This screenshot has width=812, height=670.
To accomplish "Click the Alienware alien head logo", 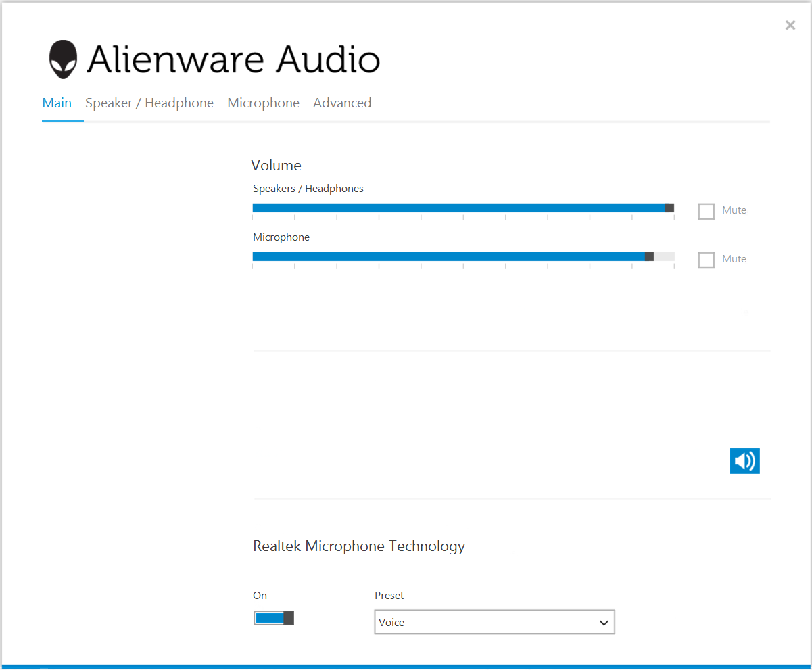I will click(64, 59).
